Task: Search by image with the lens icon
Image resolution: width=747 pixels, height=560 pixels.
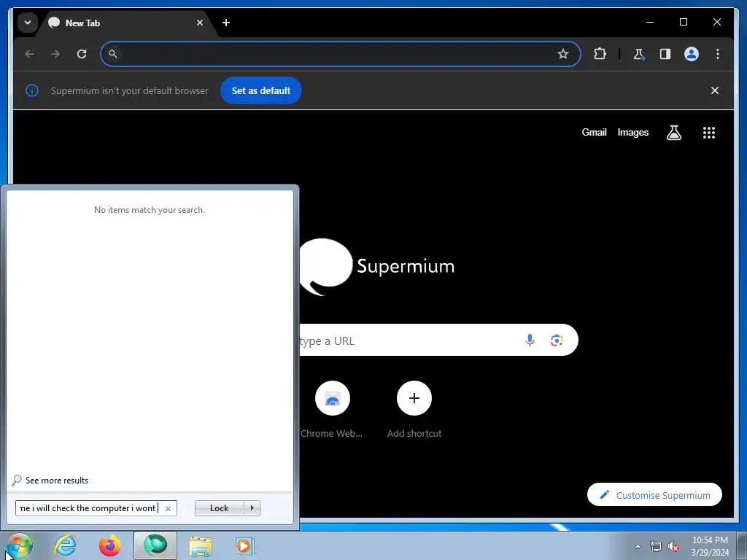Action: point(557,340)
